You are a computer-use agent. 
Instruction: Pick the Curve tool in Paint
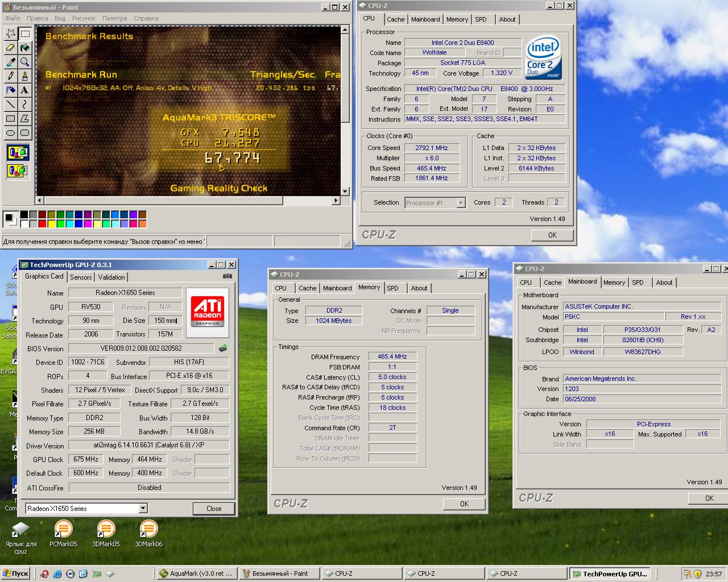pos(25,105)
